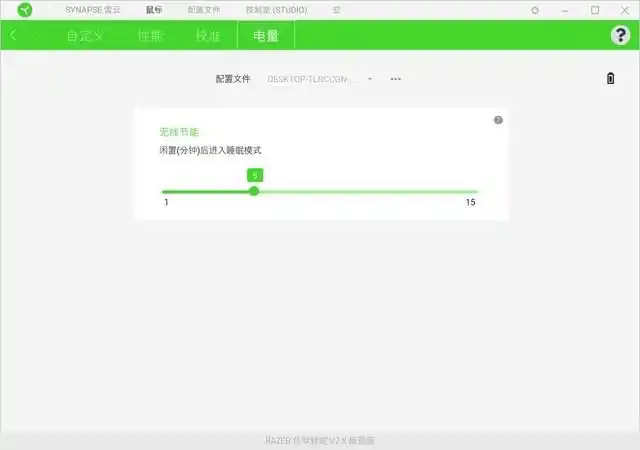Click the battery status icon
The height and width of the screenshot is (450, 640).
click(611, 78)
